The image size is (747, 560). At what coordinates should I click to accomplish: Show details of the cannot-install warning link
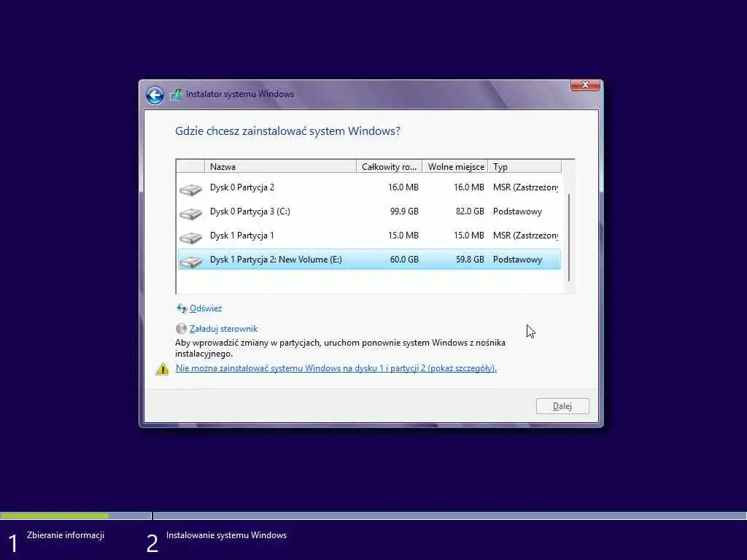point(336,368)
